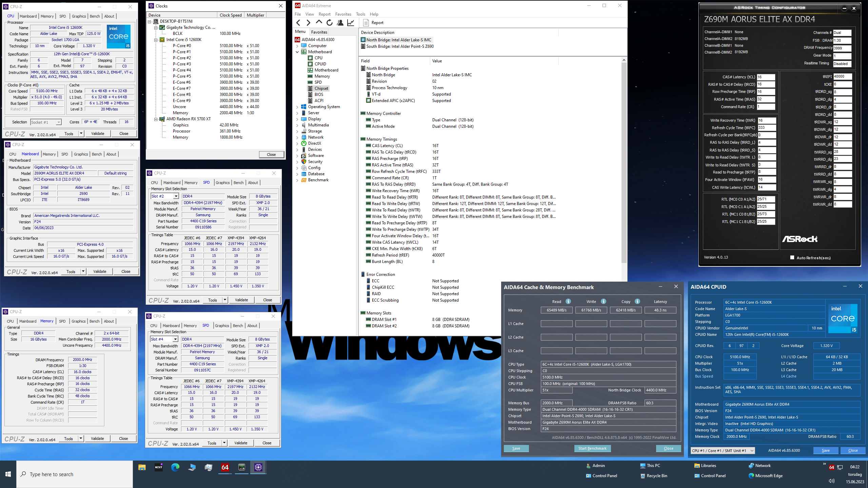
Task: Expand Benchmark node in AIDA64 tree
Action: [297, 180]
